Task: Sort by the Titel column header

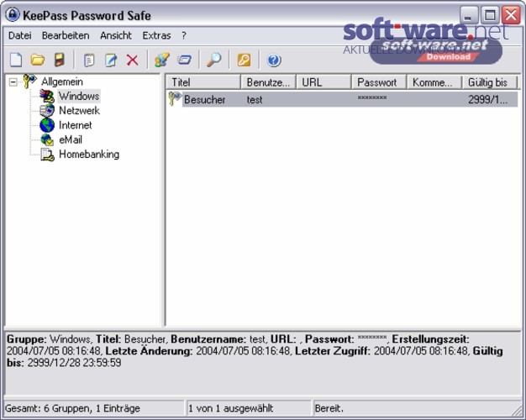Action: (x=203, y=82)
